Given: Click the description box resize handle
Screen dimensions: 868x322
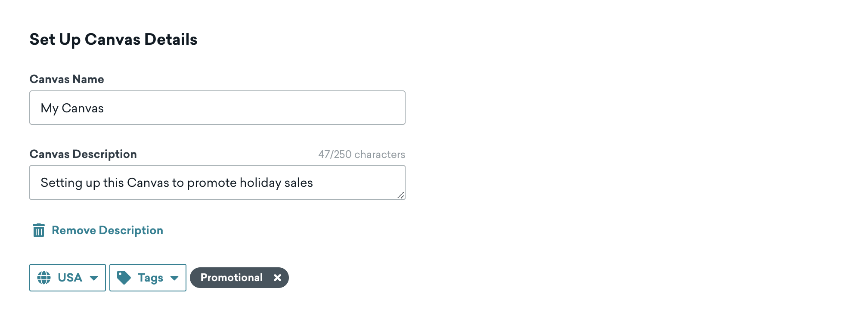Looking at the screenshot, I should [401, 195].
